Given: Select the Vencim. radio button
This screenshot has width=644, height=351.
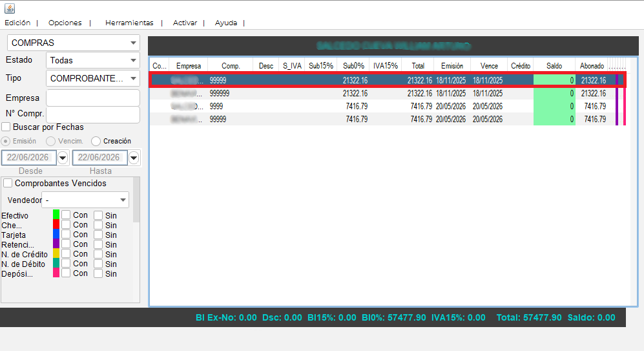Looking at the screenshot, I should [50, 141].
